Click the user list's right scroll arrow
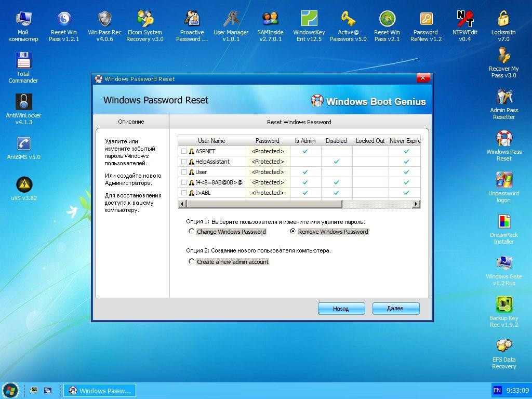 [x=416, y=204]
